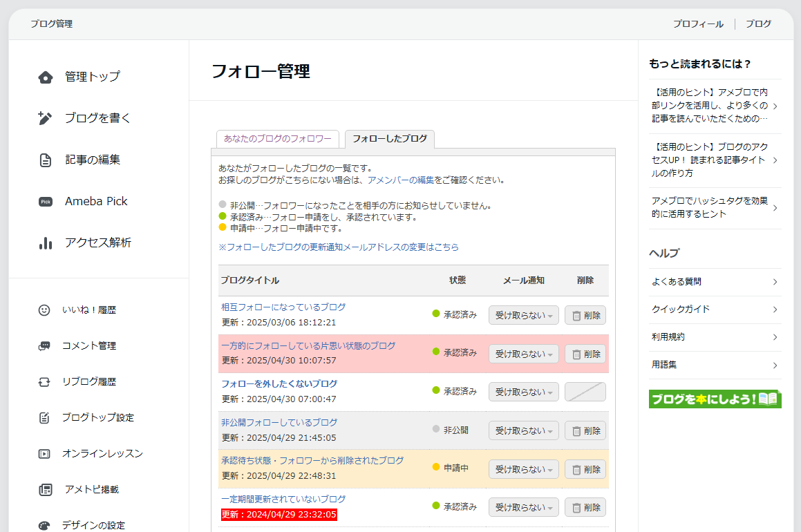Open blog link 非公開フォローしているブログ

pos(279,422)
